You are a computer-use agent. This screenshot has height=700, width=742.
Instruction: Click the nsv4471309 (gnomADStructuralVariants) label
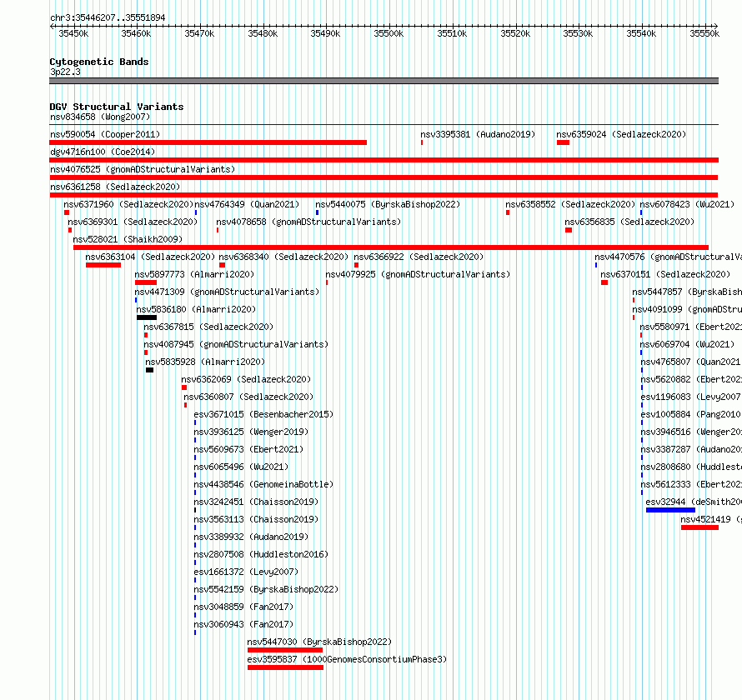point(227,292)
